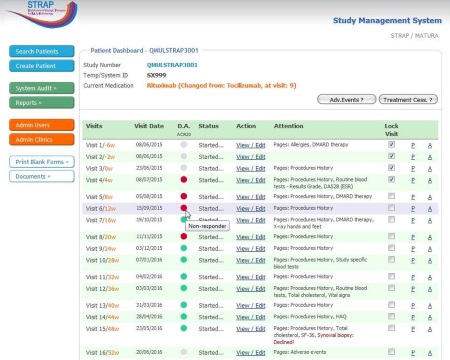Click the green D.A. dot for Visit 9
Screen dimensions: 450x360
tap(184, 248)
